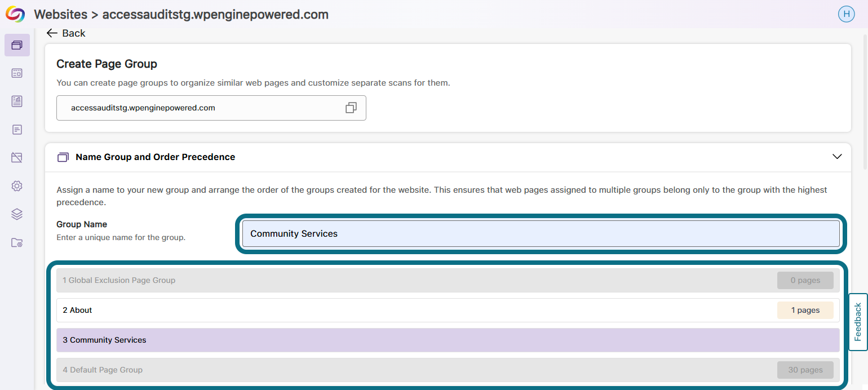Viewport: 868px width, 390px height.
Task: Open the crossed-out window sidebar icon
Action: (x=17, y=158)
